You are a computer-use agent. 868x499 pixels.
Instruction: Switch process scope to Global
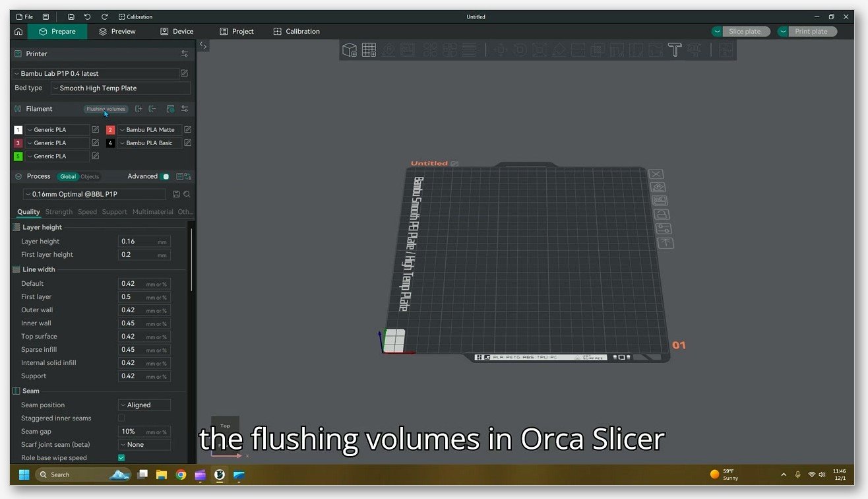(68, 176)
